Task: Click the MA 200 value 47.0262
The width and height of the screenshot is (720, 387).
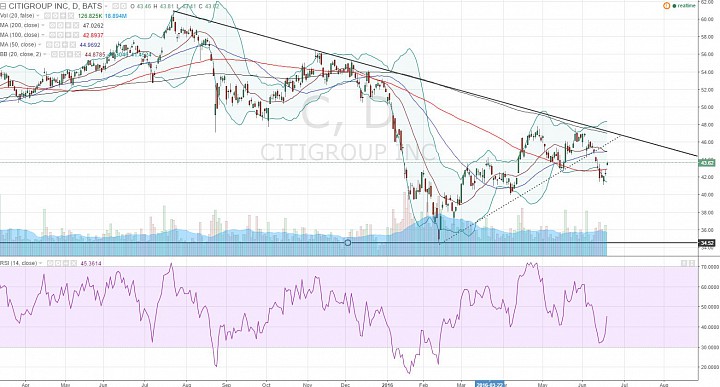Action: pos(93,25)
